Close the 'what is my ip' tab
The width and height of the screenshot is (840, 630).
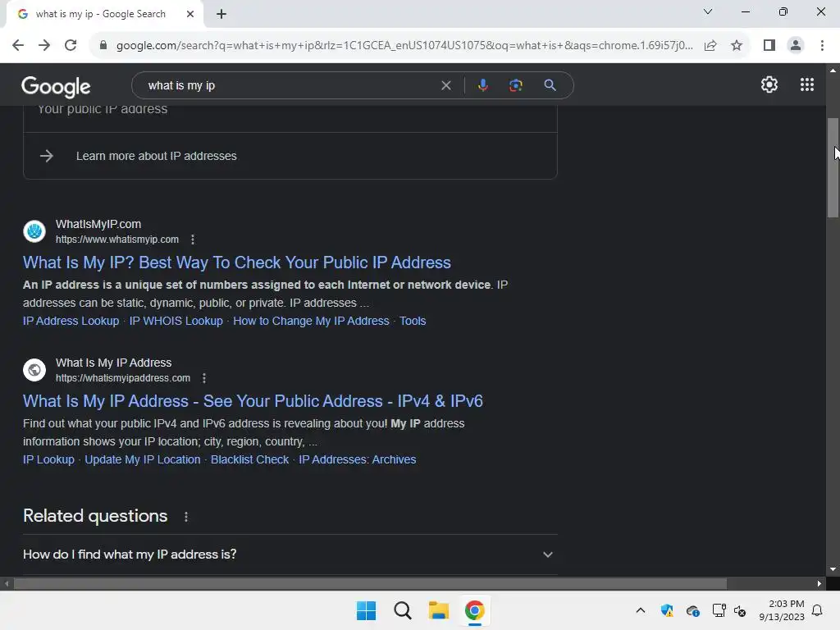190,15
